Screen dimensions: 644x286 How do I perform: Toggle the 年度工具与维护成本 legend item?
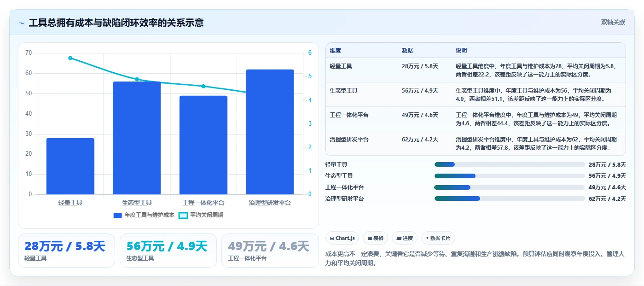144,215
